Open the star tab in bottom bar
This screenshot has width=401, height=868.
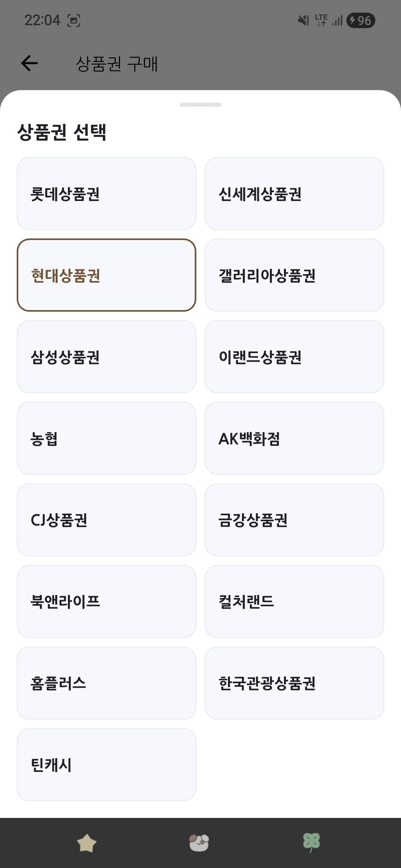click(87, 843)
